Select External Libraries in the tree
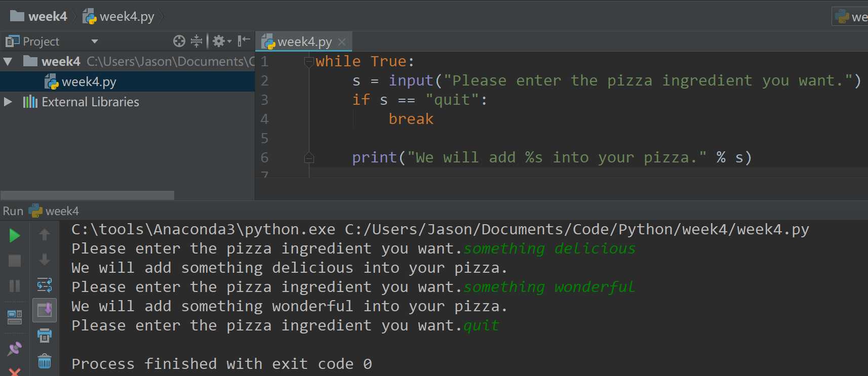Screen dimensions: 868x376 pyautogui.click(x=128, y=102)
